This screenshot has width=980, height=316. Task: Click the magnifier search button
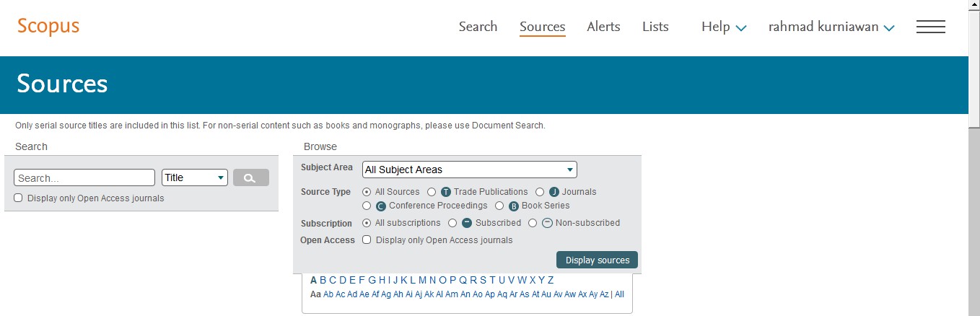coord(250,177)
